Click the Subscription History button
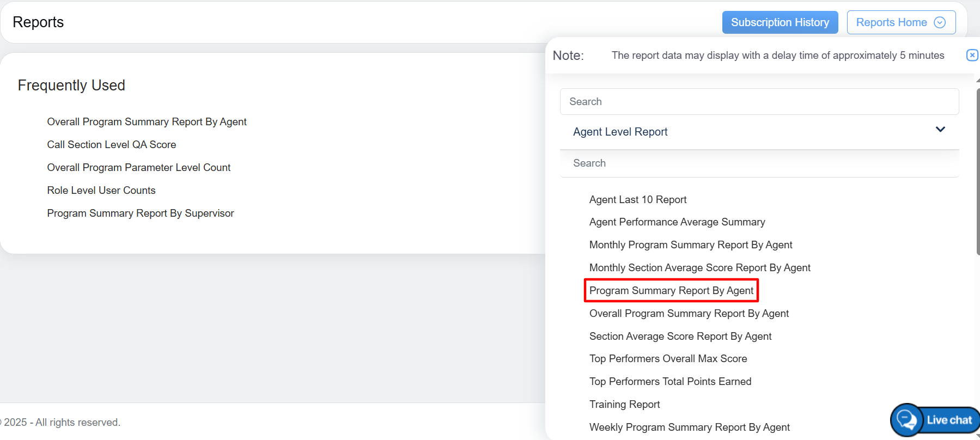Viewport: 980px width, 440px height. pos(780,22)
